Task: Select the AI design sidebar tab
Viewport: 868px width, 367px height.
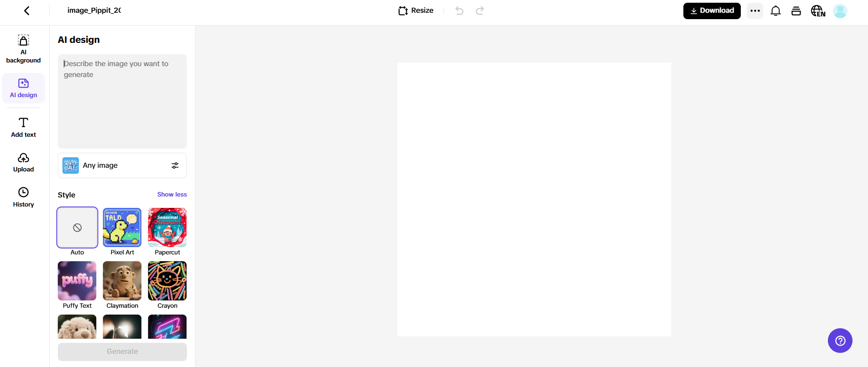Action: (23, 88)
